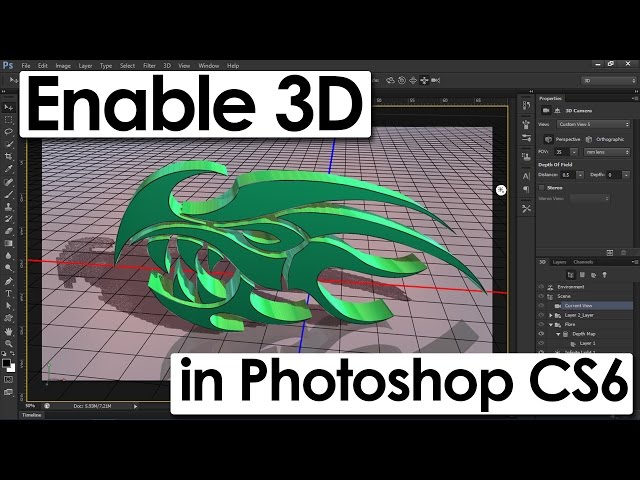Viewport: 640px width, 480px height.
Task: Open the Brush Presets panel icon
Action: coord(526,124)
